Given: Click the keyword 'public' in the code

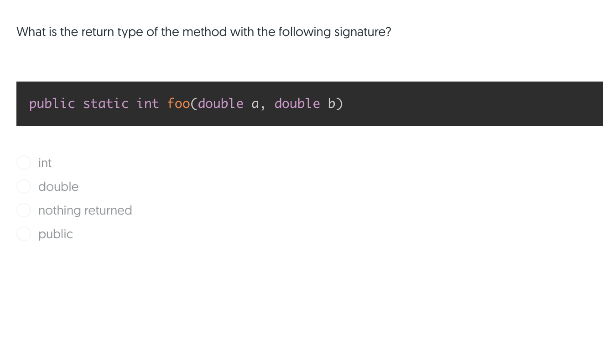Looking at the screenshot, I should pos(52,103).
